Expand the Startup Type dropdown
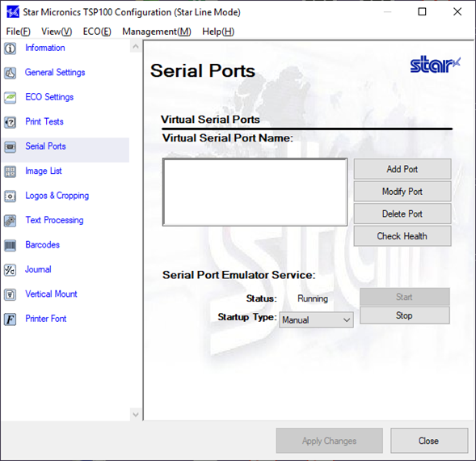This screenshot has height=461, width=476. [316, 319]
